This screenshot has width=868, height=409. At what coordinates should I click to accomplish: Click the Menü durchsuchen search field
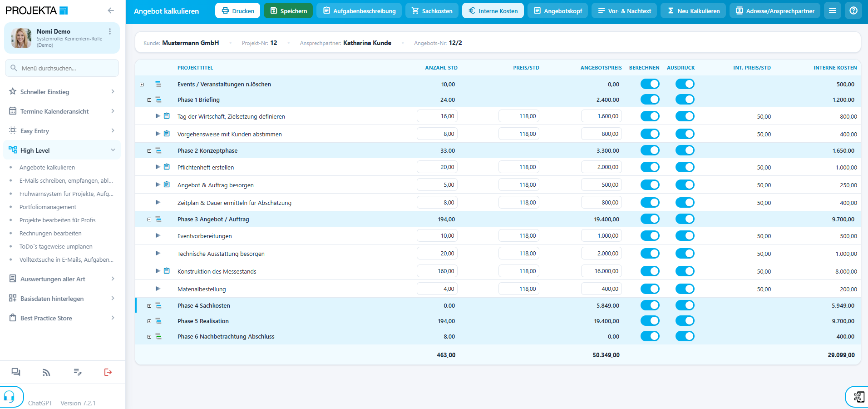(62, 68)
